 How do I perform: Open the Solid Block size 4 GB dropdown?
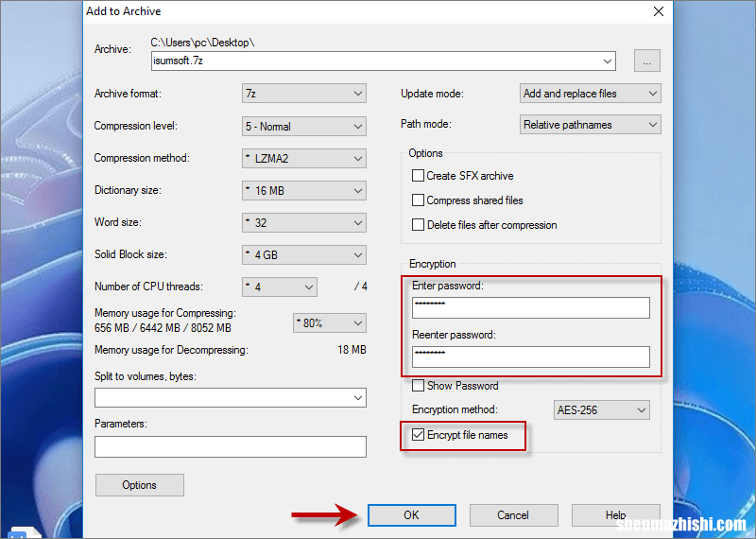click(303, 254)
